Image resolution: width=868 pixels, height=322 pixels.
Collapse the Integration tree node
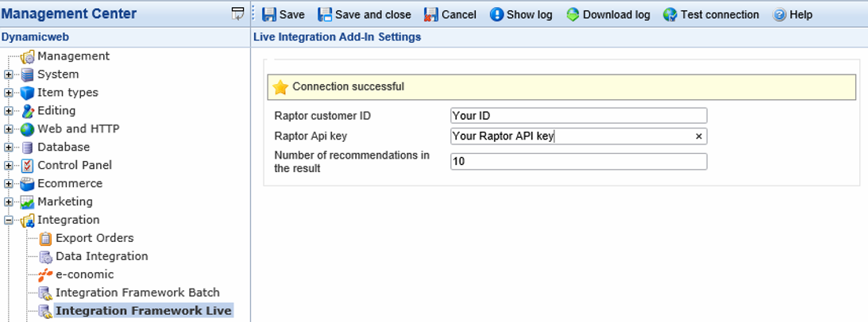[9, 220]
